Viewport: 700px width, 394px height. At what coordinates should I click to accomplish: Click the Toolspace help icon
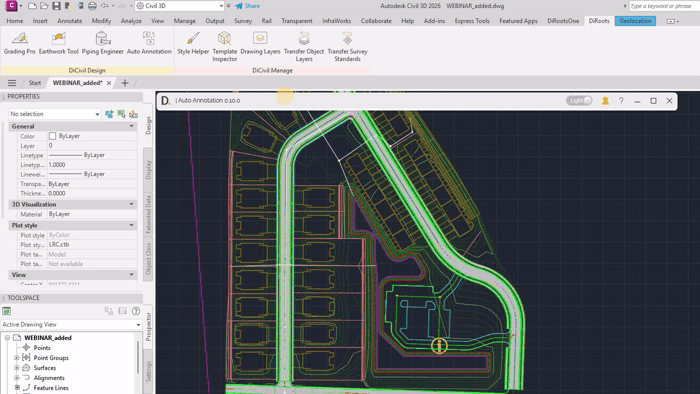tap(136, 311)
